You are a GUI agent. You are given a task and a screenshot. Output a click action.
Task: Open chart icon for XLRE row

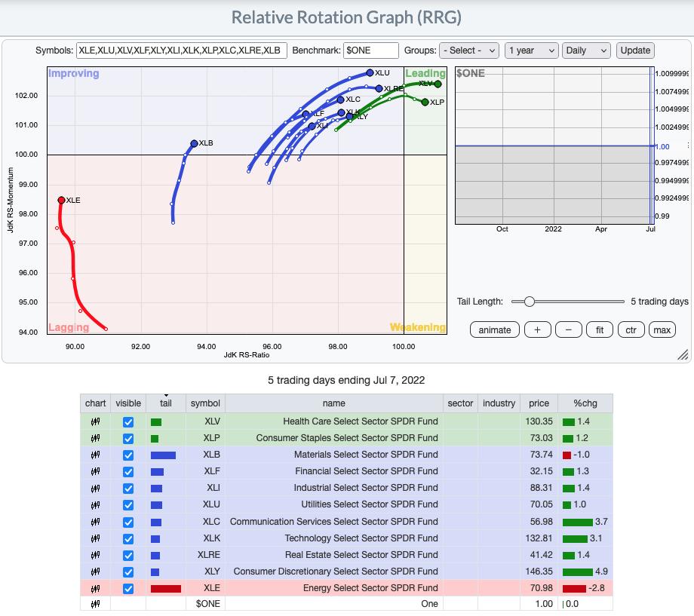95,555
